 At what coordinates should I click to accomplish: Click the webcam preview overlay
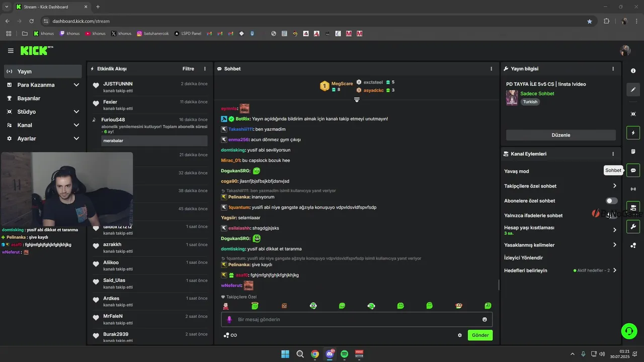[67, 189]
